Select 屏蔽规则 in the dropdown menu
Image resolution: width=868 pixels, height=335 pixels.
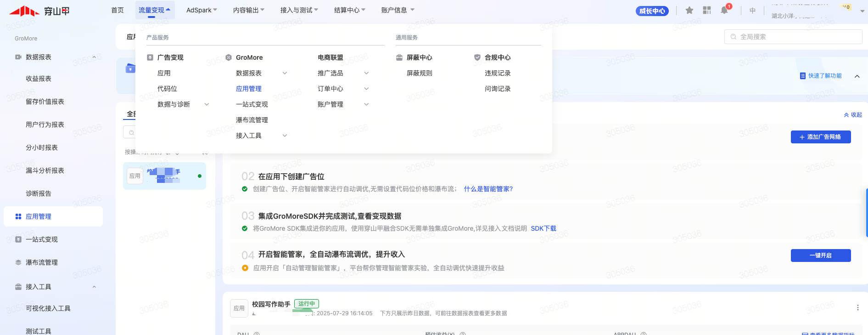pos(420,73)
